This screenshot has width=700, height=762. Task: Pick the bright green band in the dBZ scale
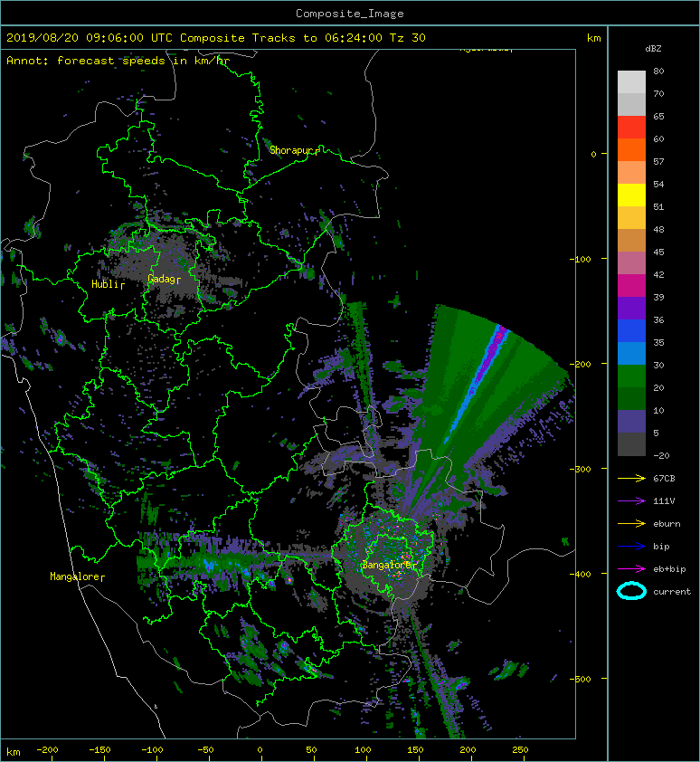(x=631, y=376)
